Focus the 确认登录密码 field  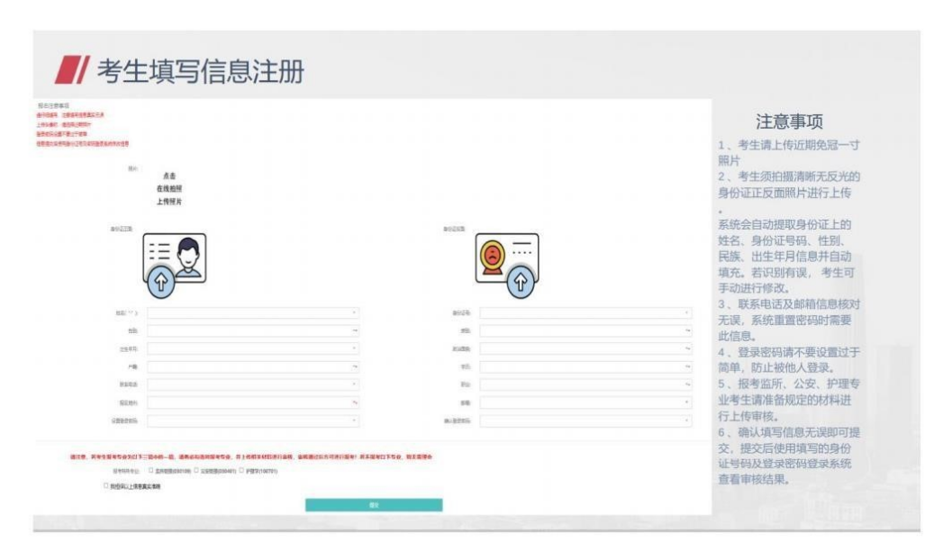point(585,420)
